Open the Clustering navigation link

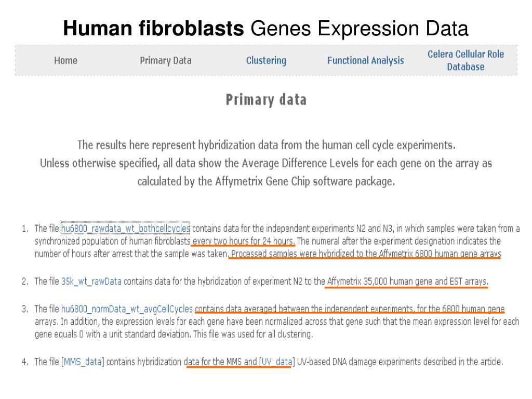pyautogui.click(x=266, y=60)
